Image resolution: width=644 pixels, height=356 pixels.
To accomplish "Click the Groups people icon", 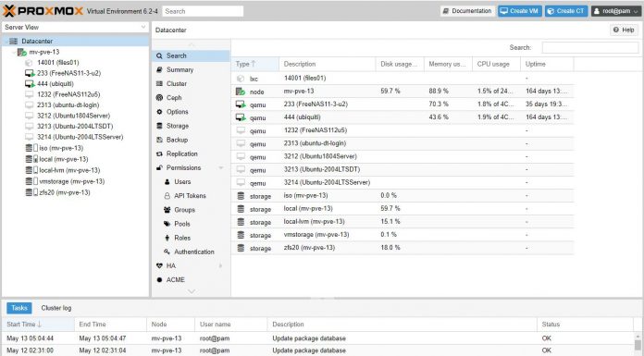I will pyautogui.click(x=167, y=210).
